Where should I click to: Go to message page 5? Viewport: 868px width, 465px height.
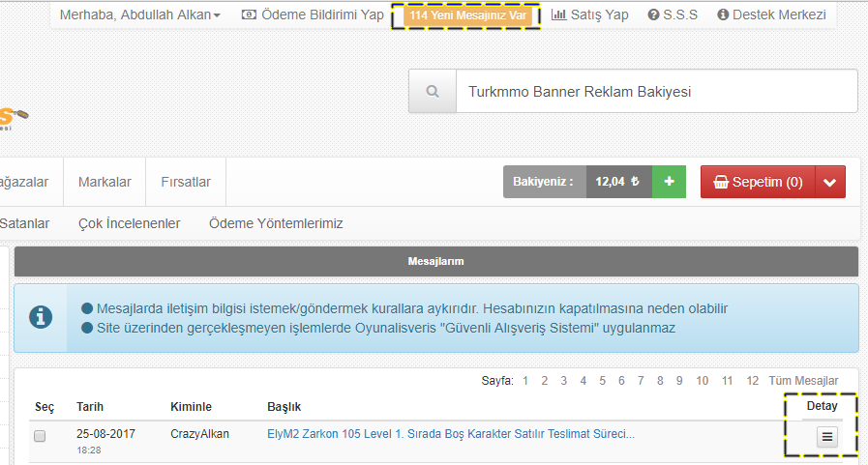(x=602, y=381)
